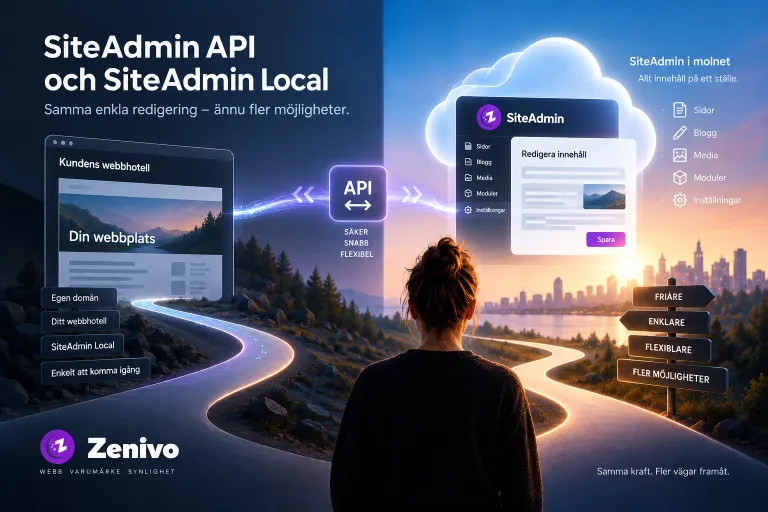The image size is (768, 512).
Task: Click the SiteAdmin name in cloud panel header
Action: click(x=535, y=118)
